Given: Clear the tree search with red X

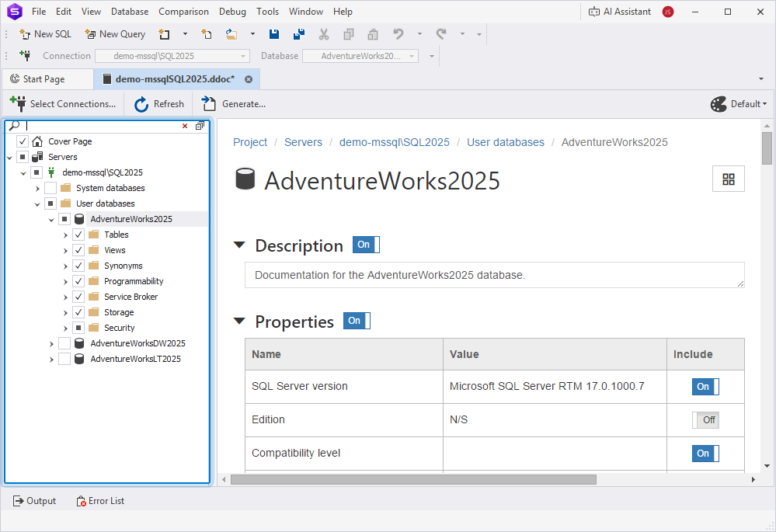Looking at the screenshot, I should coord(185,126).
